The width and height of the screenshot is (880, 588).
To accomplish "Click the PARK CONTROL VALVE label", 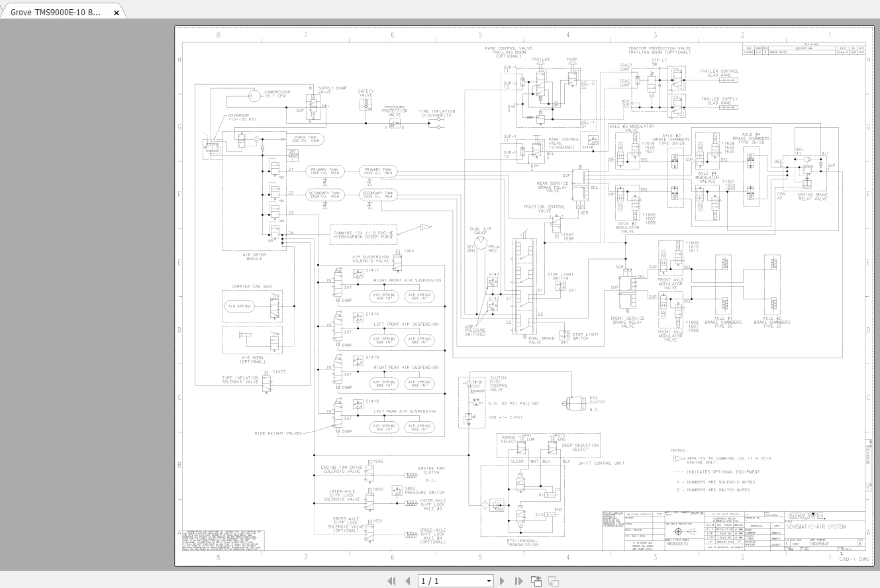I will point(510,50).
